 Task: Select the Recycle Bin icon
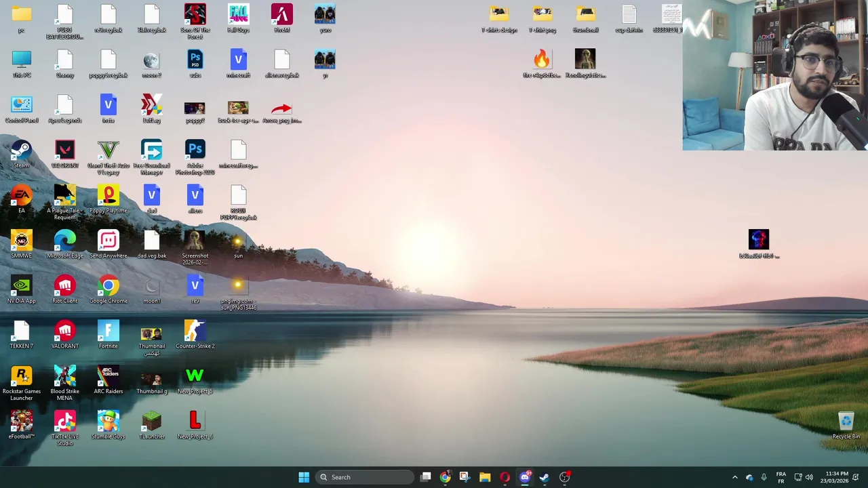[x=846, y=426]
